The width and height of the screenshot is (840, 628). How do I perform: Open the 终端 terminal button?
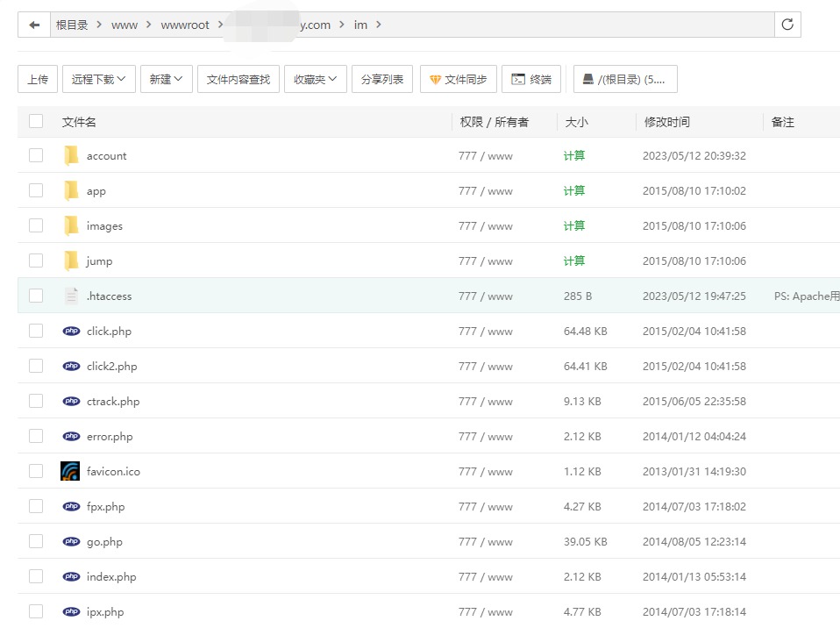(531, 79)
